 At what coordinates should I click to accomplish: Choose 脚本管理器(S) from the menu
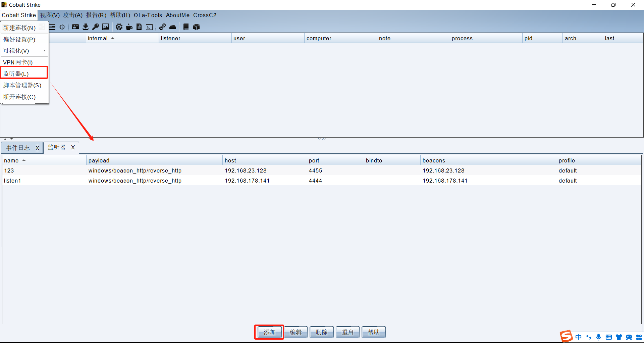click(x=24, y=85)
